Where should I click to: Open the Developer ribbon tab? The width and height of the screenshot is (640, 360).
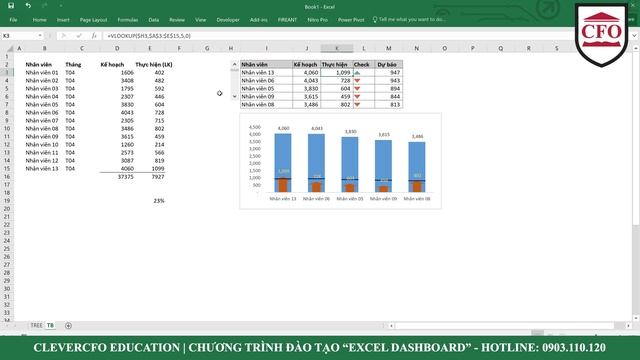pyautogui.click(x=228, y=20)
